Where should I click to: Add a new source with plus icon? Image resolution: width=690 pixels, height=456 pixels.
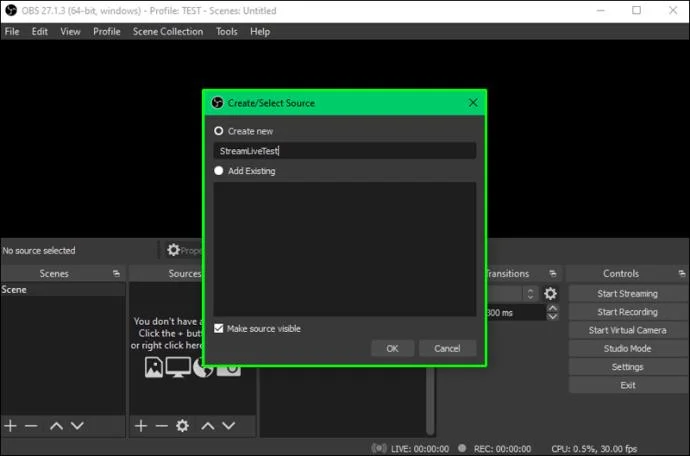141,426
